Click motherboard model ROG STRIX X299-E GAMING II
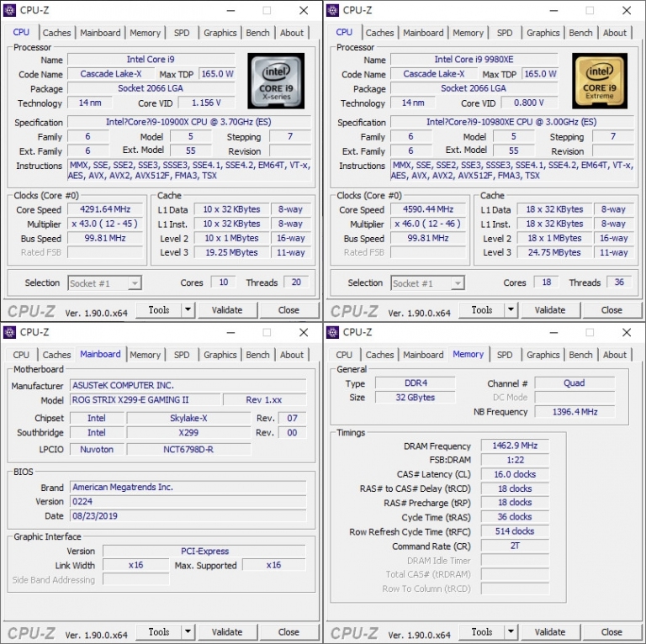Screen dimensions: 646x644 click(x=145, y=400)
